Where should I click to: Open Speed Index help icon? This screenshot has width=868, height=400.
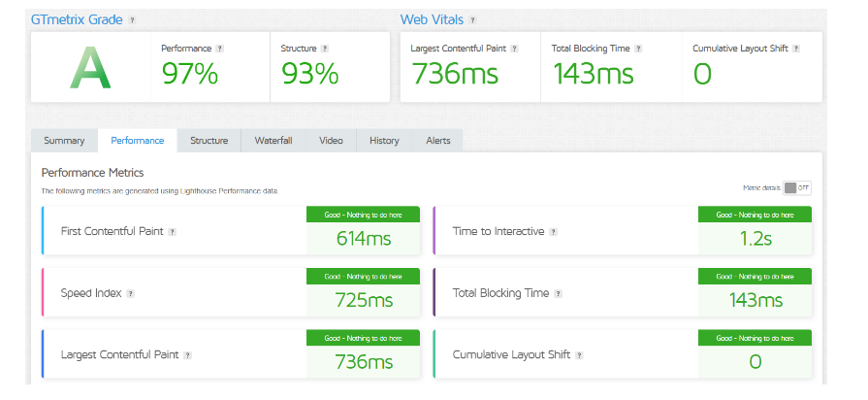tap(130, 293)
